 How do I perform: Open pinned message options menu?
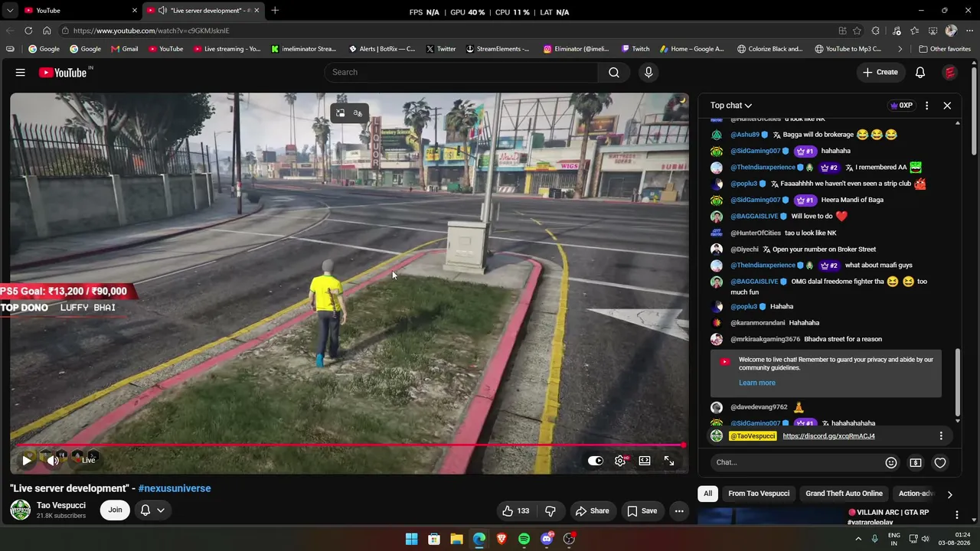pos(941,436)
